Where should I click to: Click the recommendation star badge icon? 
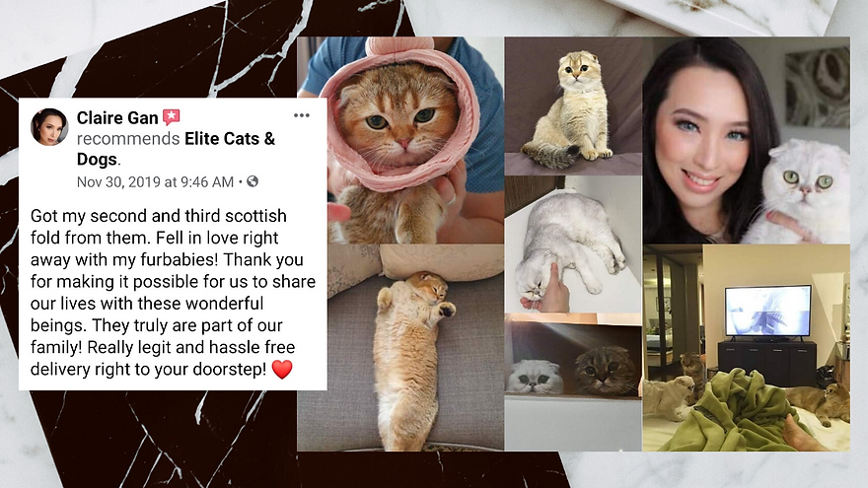(x=171, y=117)
